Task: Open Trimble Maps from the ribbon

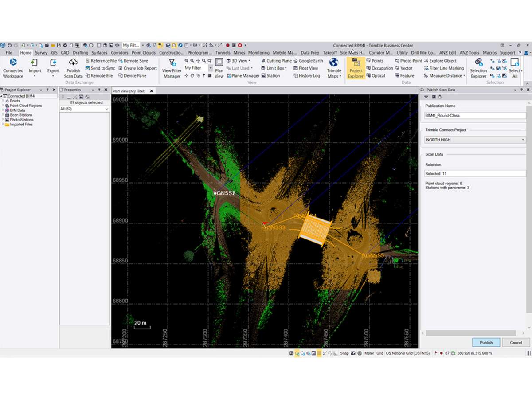Action: (334, 68)
